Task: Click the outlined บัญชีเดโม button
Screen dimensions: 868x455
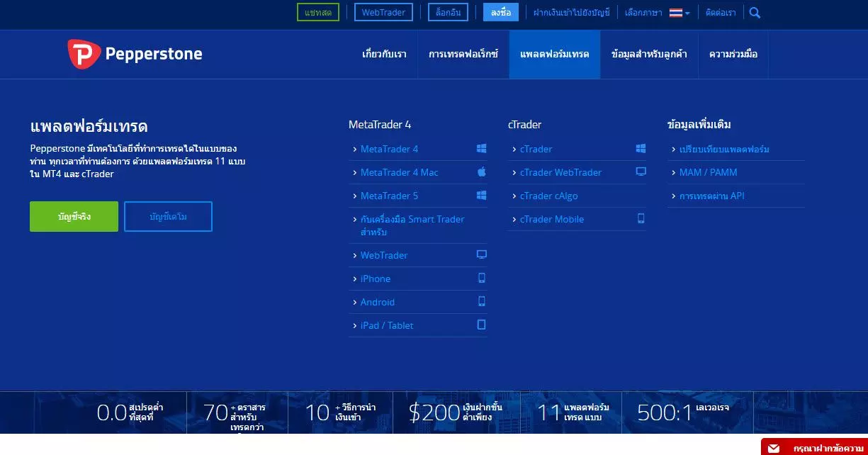Action: click(x=168, y=216)
